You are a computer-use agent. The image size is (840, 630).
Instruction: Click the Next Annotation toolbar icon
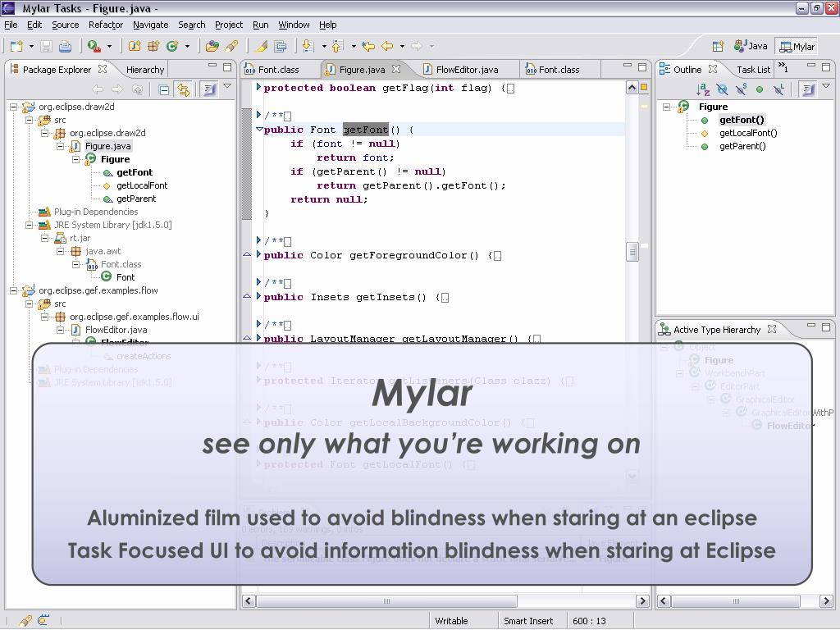pos(308,47)
